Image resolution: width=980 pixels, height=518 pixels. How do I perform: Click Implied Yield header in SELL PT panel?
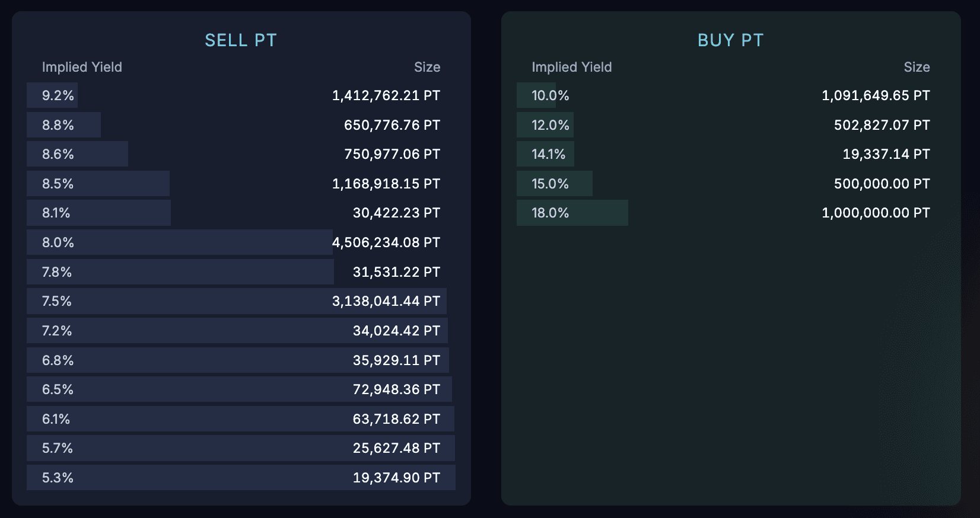coord(82,67)
